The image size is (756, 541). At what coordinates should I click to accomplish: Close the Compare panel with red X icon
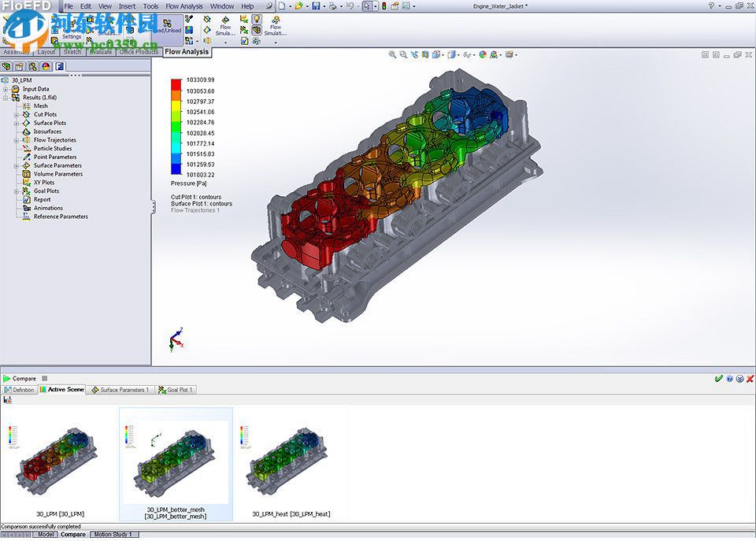tap(750, 378)
